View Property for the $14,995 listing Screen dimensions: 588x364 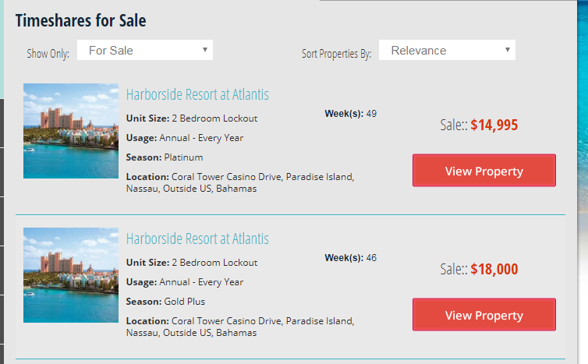[484, 170]
